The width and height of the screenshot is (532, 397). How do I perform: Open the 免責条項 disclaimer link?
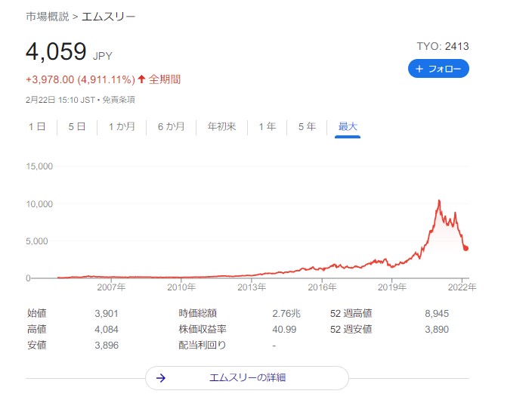point(119,100)
